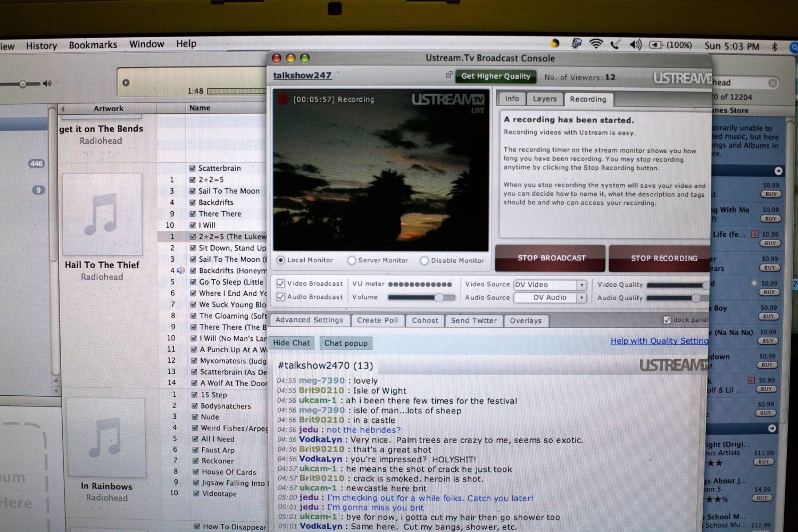The height and width of the screenshot is (532, 798).
Task: Click the volume speaker icon in menu bar
Action: point(636,45)
